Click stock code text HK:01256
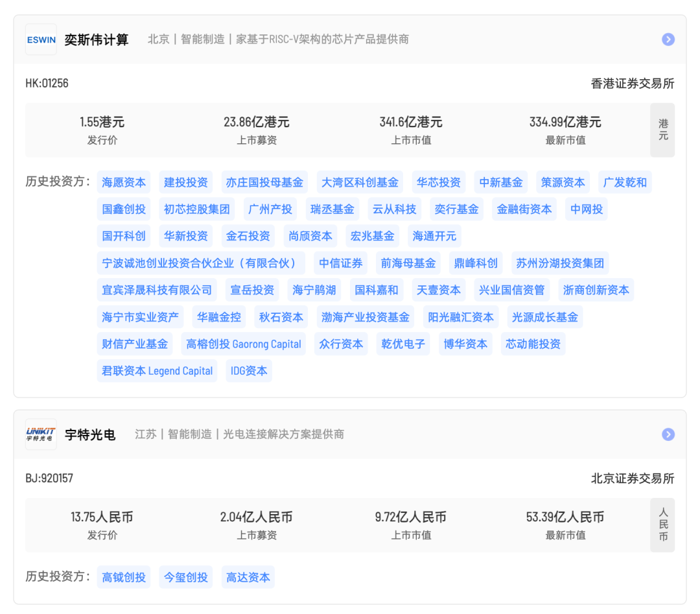 47,84
